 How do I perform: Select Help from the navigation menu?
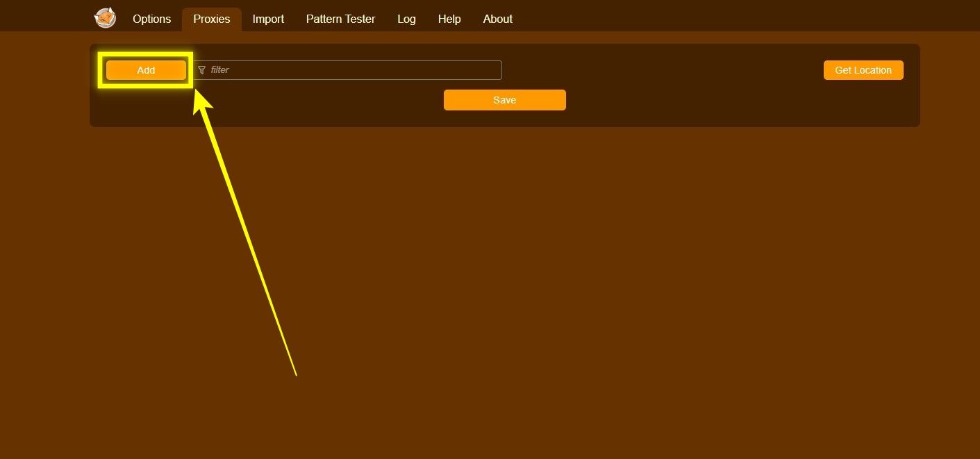(449, 19)
